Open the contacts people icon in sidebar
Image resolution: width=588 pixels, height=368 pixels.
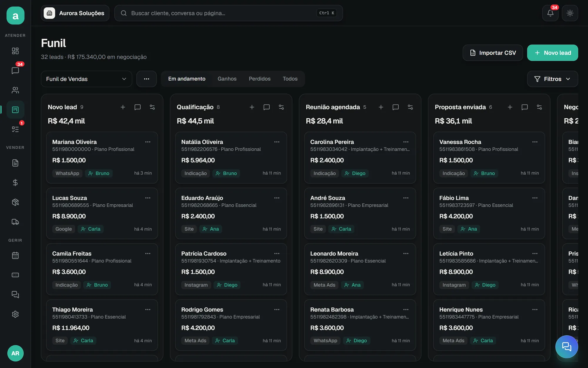point(15,90)
